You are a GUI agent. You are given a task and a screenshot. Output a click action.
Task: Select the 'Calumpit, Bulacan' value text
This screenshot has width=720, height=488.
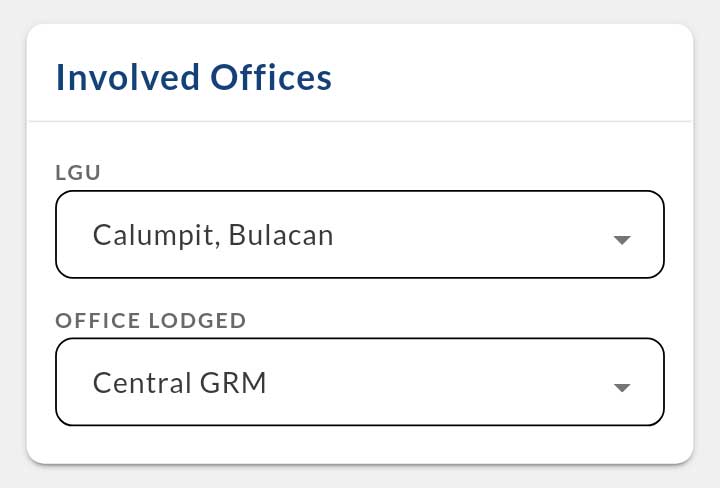212,235
